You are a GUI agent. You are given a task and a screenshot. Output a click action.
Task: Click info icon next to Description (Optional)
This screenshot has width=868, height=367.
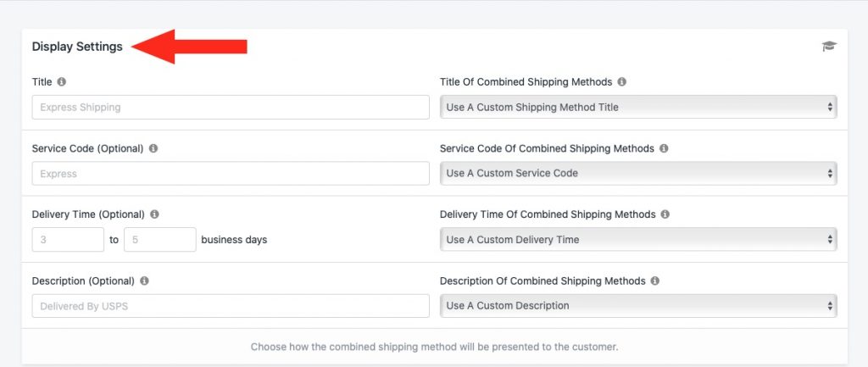144,281
